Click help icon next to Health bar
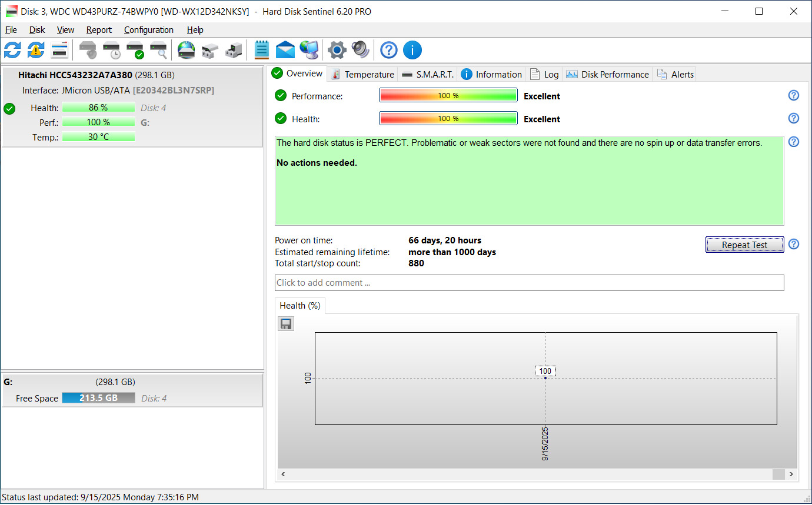The image size is (812, 505). [x=794, y=119]
